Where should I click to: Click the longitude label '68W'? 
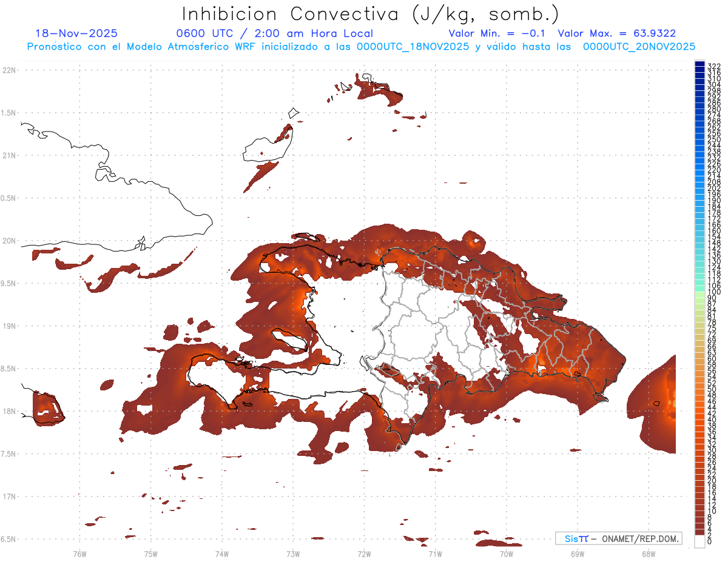pyautogui.click(x=648, y=554)
